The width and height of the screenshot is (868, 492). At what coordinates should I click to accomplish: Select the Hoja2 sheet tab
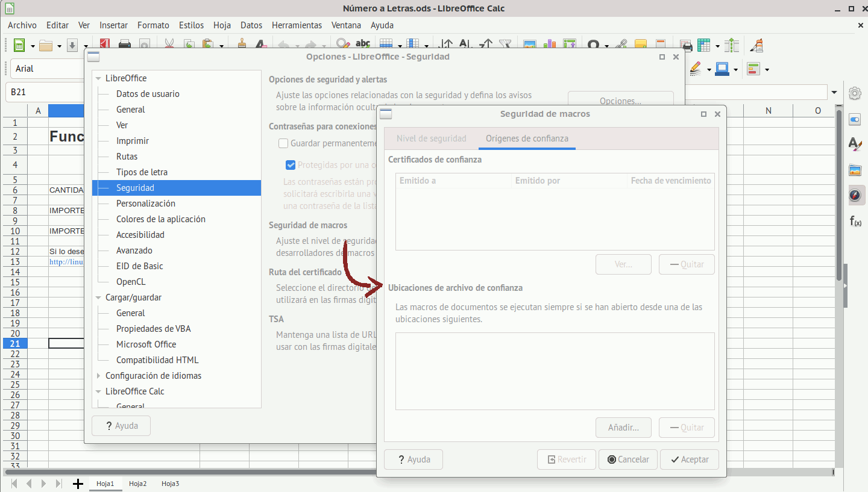137,484
